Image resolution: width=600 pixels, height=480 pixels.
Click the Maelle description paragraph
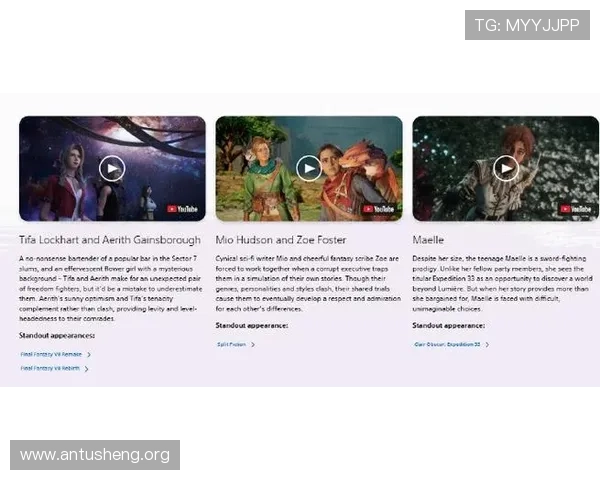(x=505, y=284)
